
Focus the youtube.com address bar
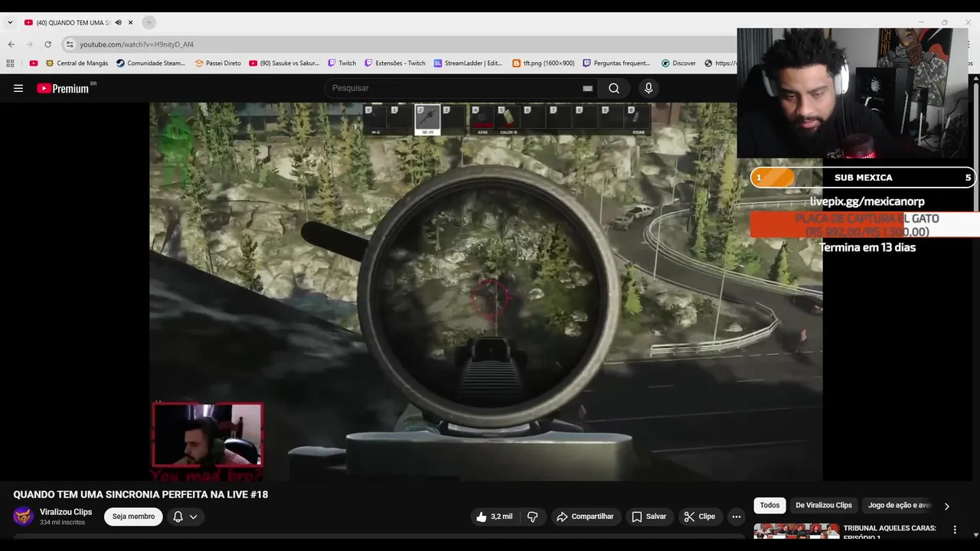pos(398,44)
